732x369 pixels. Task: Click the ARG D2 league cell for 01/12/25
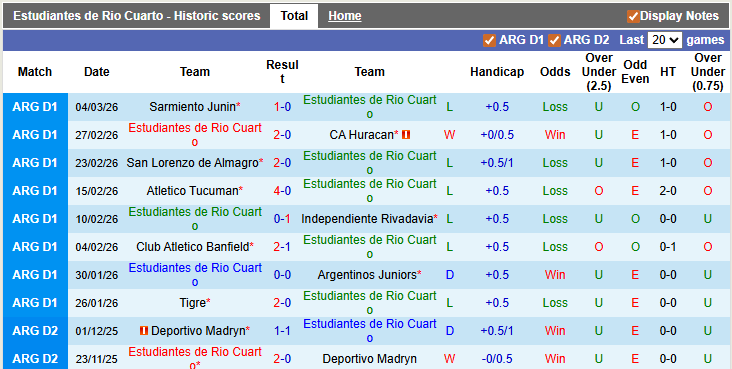coord(35,331)
